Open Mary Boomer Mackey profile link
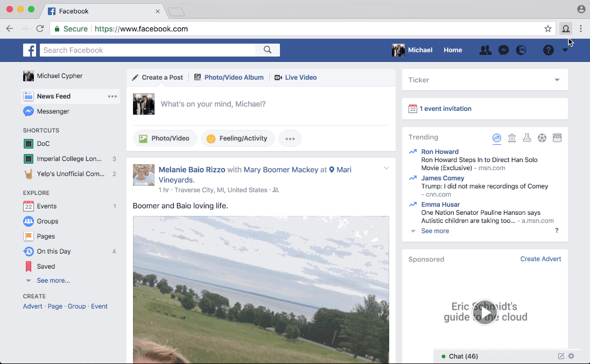 click(281, 170)
